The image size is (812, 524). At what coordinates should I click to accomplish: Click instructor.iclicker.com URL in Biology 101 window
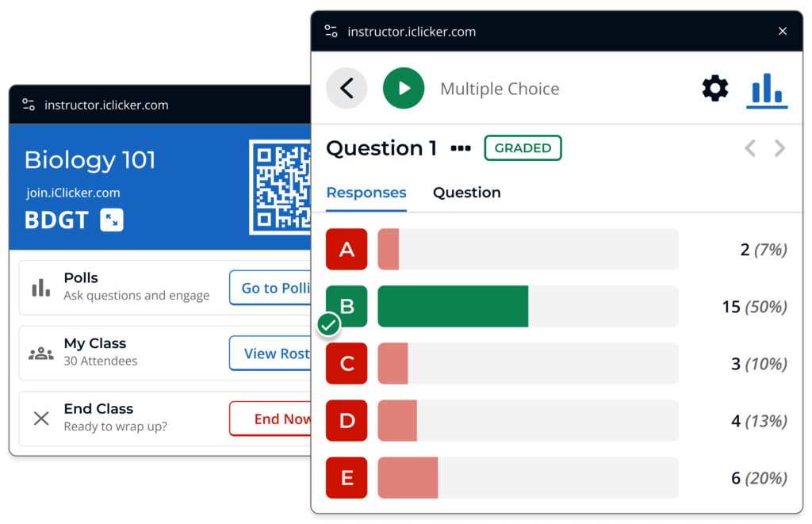(107, 105)
